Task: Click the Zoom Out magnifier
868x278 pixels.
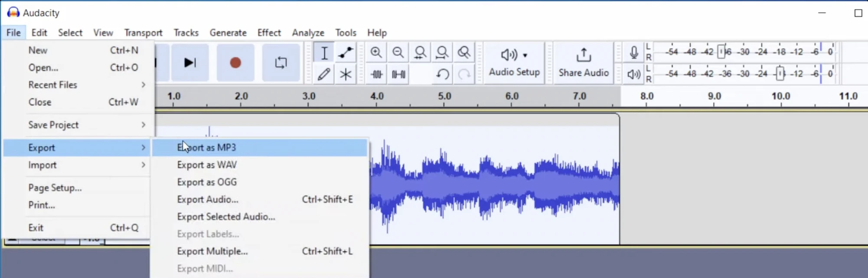Action: coord(398,53)
